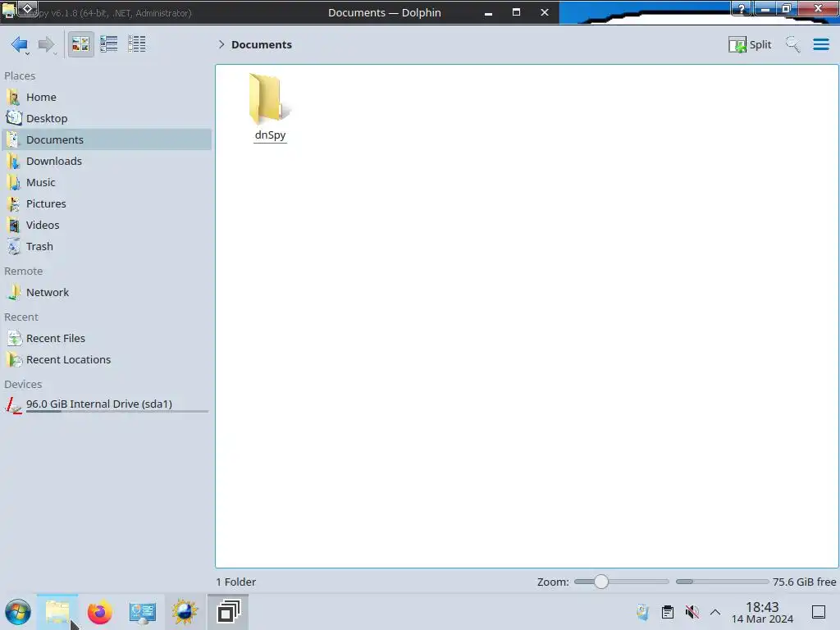Viewport: 840px width, 630px height.
Task: Go back with the blue arrow
Action: (20, 44)
